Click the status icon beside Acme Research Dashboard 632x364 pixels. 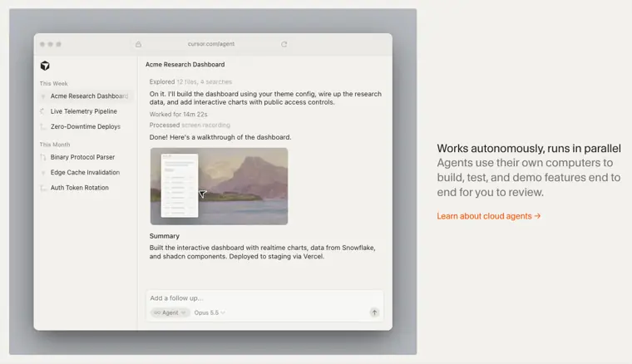[43, 96]
